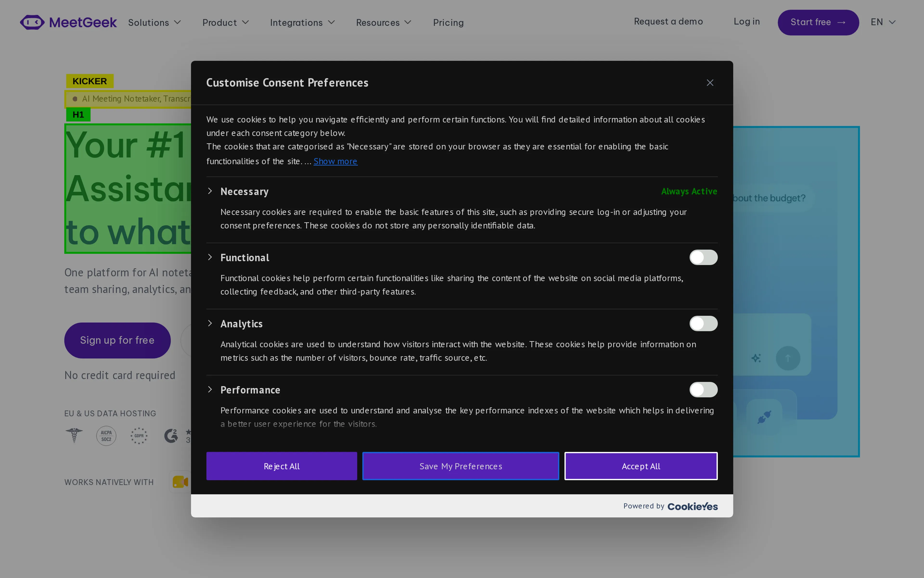
Task: Click the Always Active label
Action: (689, 191)
